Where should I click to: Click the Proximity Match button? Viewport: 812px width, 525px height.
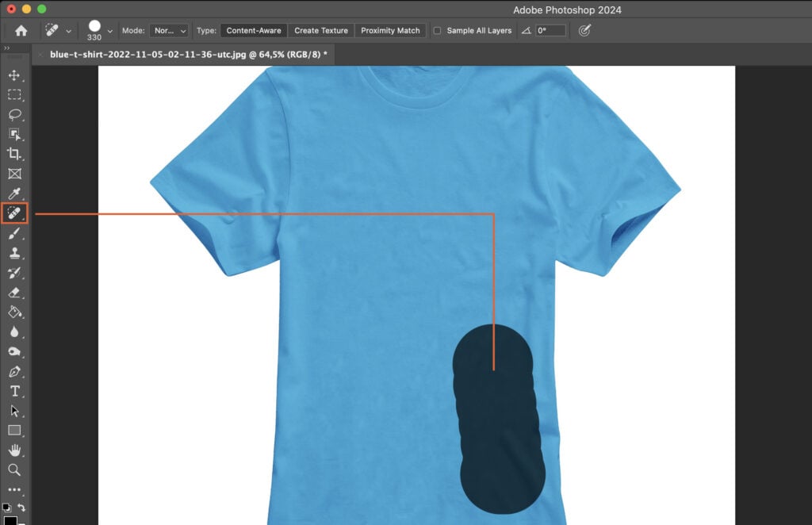[390, 30]
